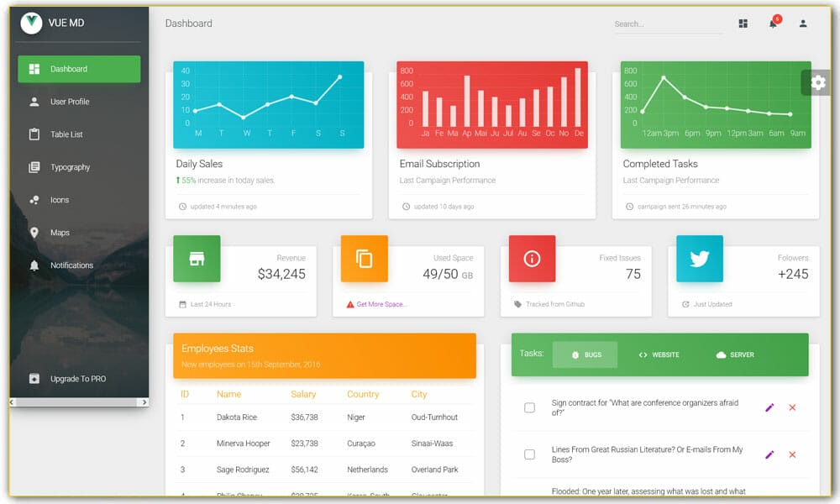Viewport: 840px width, 504px height.
Task: Click the notifications bell in the top bar
Action: click(773, 24)
